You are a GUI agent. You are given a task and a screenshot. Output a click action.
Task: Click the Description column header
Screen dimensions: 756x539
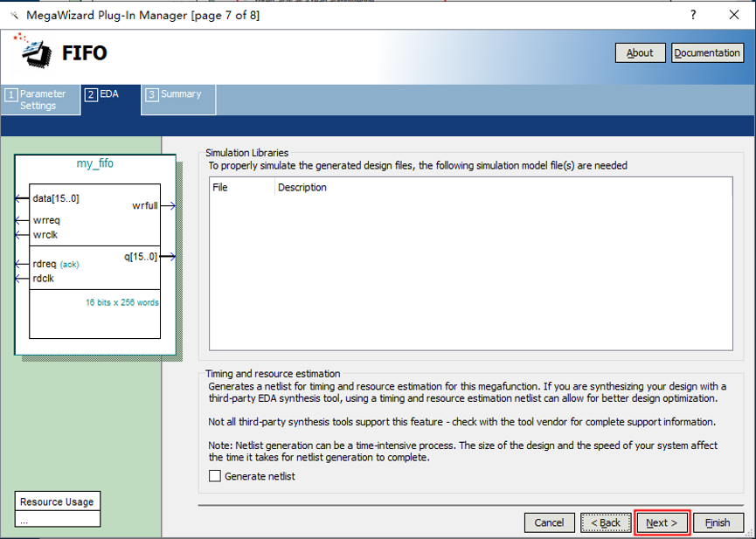click(302, 188)
